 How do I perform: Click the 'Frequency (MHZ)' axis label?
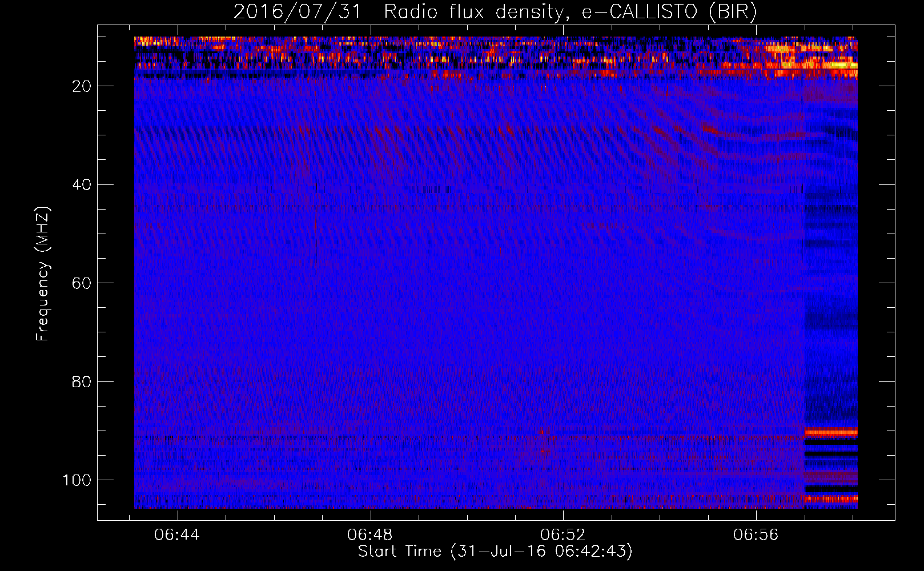[x=43, y=274]
